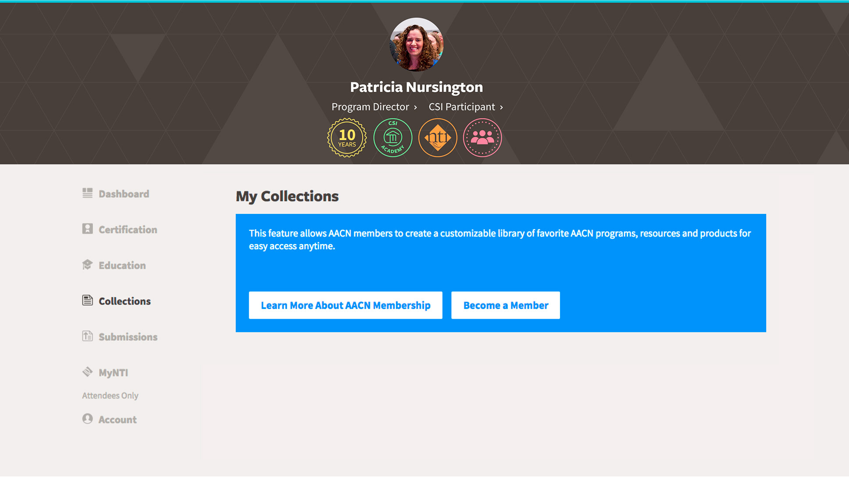Expand the Program Director chevron
The width and height of the screenshot is (849, 504).
(x=415, y=107)
